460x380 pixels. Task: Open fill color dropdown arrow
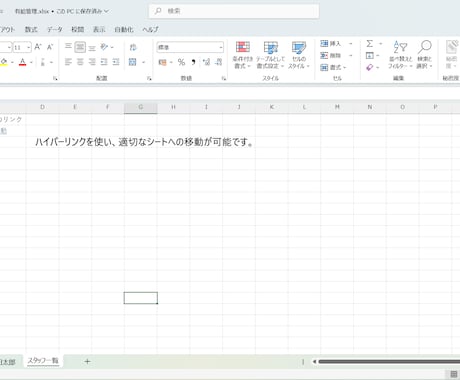pyautogui.click(x=12, y=62)
